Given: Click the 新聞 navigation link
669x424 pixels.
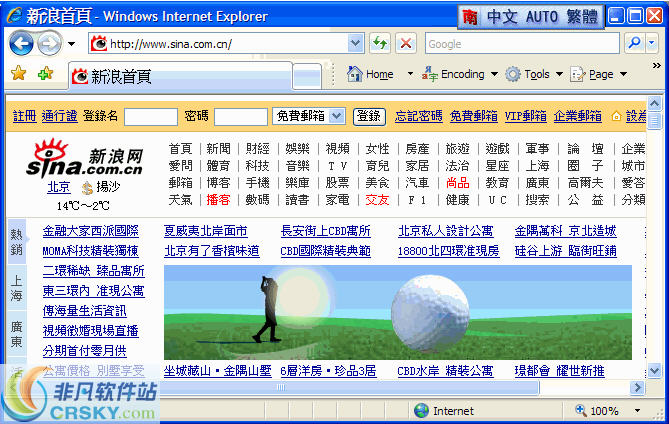Looking at the screenshot, I should 218,148.
